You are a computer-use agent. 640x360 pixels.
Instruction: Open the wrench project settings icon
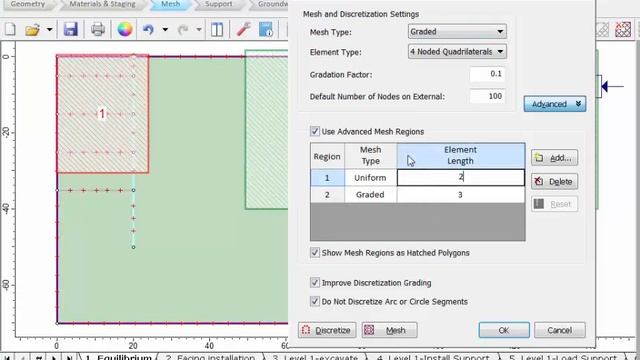click(x=244, y=29)
